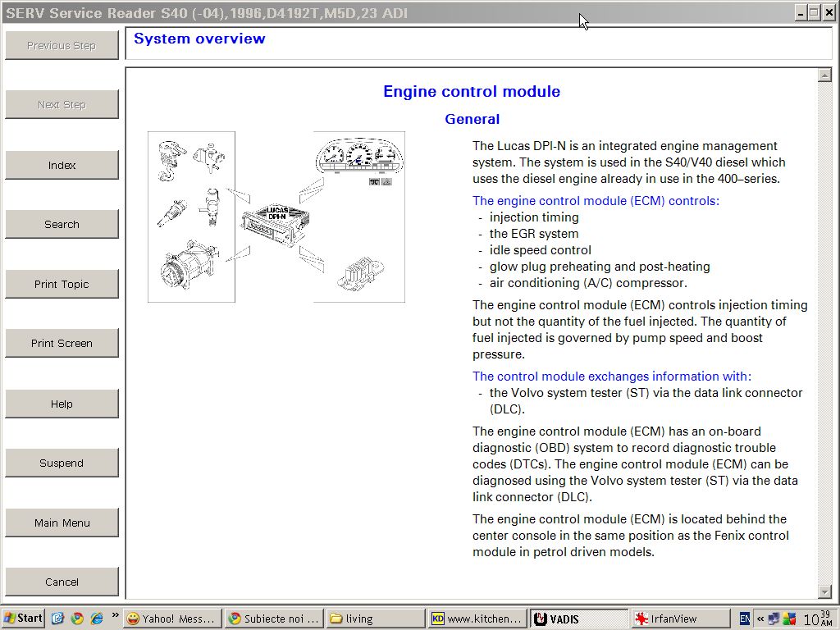Click the first quick launch icon
The image size is (840, 630).
[x=58, y=619]
